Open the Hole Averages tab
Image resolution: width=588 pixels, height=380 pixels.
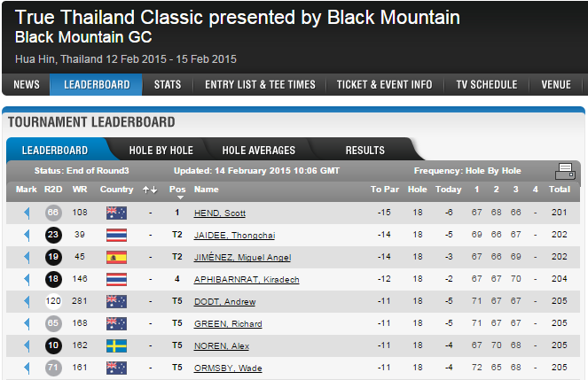tap(258, 150)
